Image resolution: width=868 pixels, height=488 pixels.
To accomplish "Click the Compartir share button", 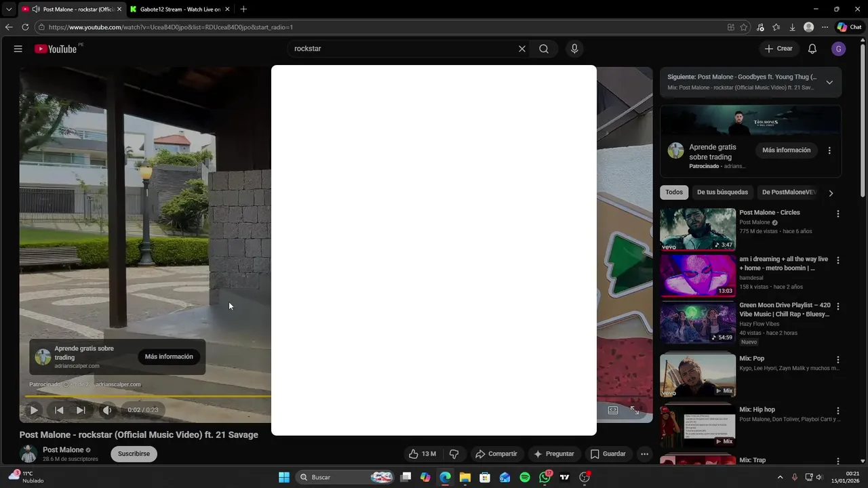I will point(496,454).
